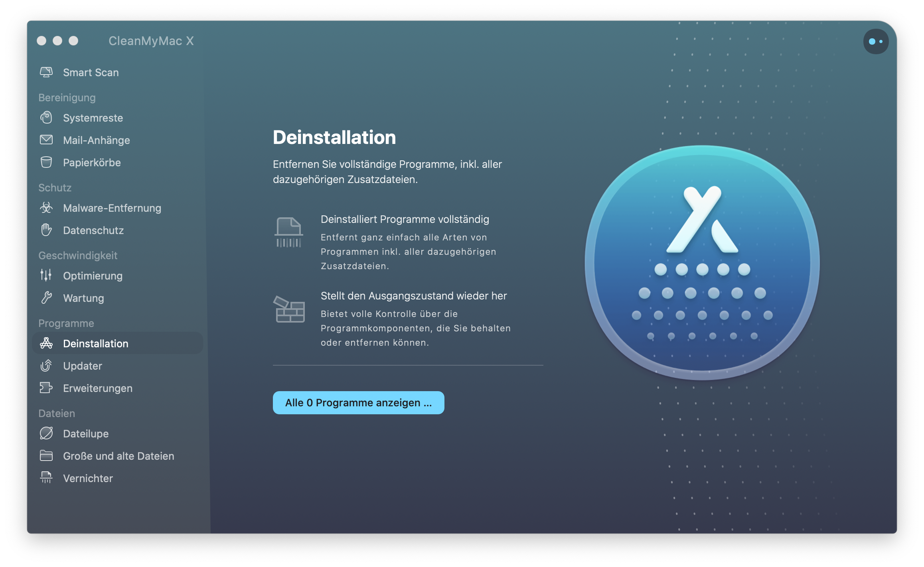Click the Wartung wrench icon
This screenshot has height=567, width=924.
[46, 298]
